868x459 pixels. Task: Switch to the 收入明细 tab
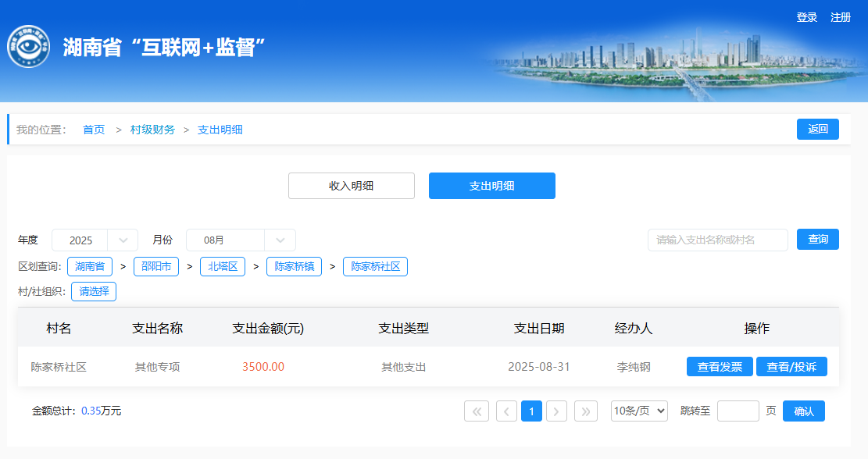(351, 186)
